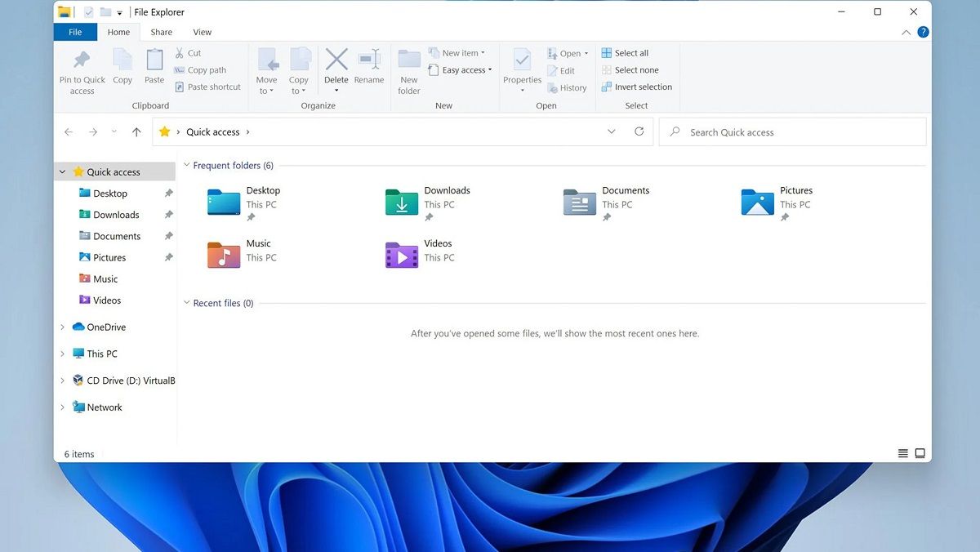Switch to the View ribbon tab
This screenshot has height=552, width=980.
click(202, 32)
